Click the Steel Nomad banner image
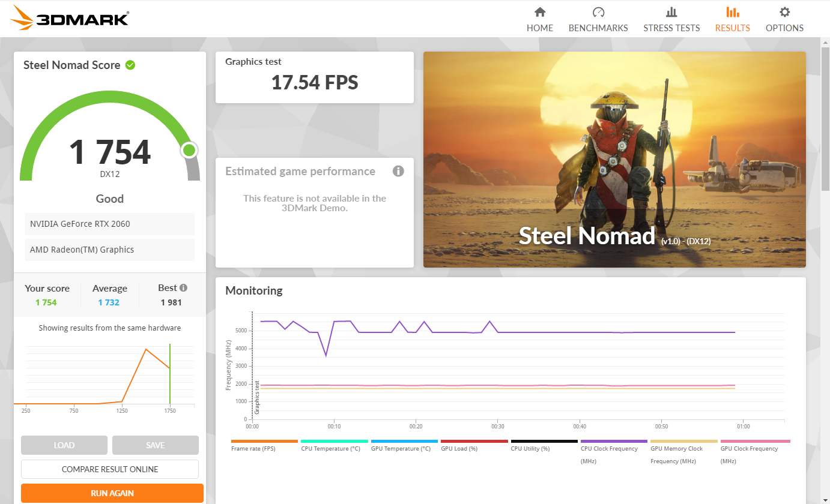Screen dimensions: 830x504 point(614,159)
